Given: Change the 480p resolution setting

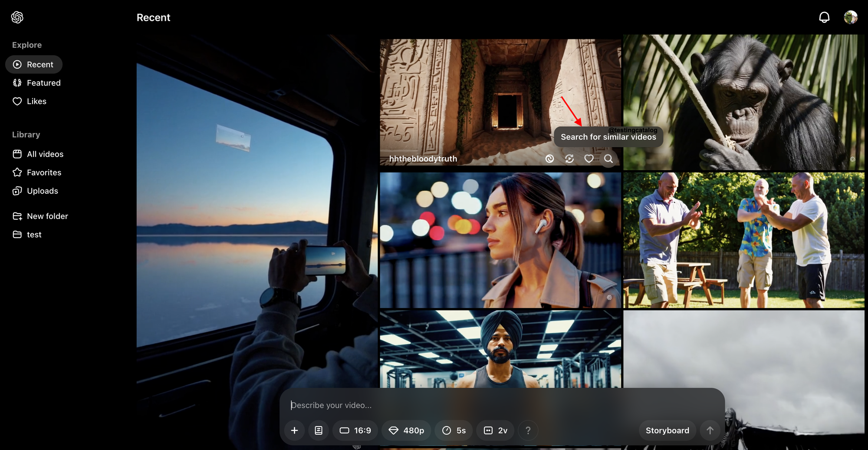Looking at the screenshot, I should (406, 430).
